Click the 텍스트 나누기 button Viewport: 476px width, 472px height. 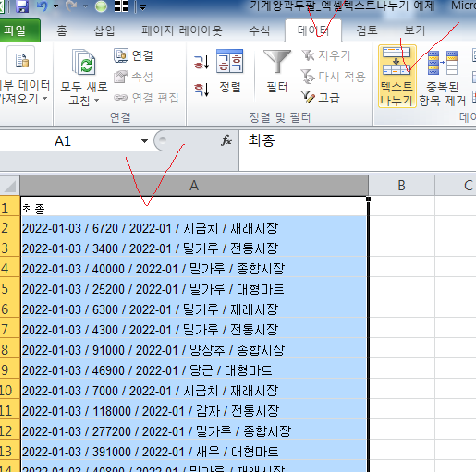(397, 76)
